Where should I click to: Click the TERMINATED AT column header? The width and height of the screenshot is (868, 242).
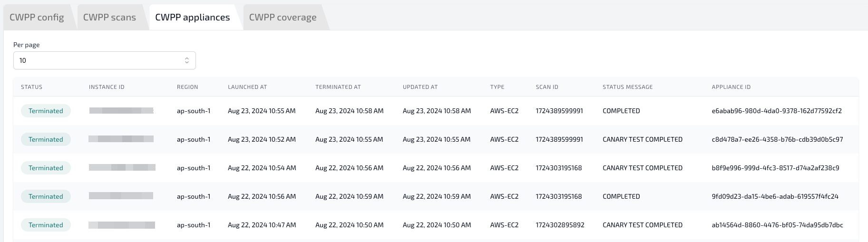[x=338, y=87]
